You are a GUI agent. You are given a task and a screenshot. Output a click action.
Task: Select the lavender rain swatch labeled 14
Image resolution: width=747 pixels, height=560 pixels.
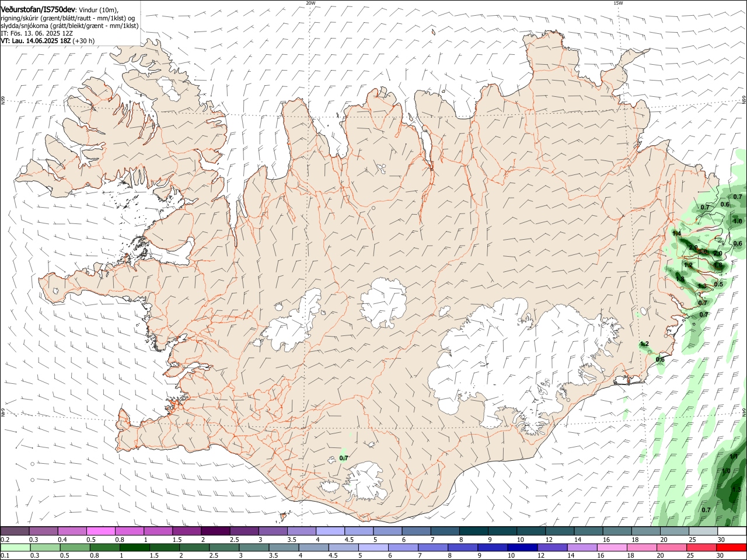tap(582, 547)
